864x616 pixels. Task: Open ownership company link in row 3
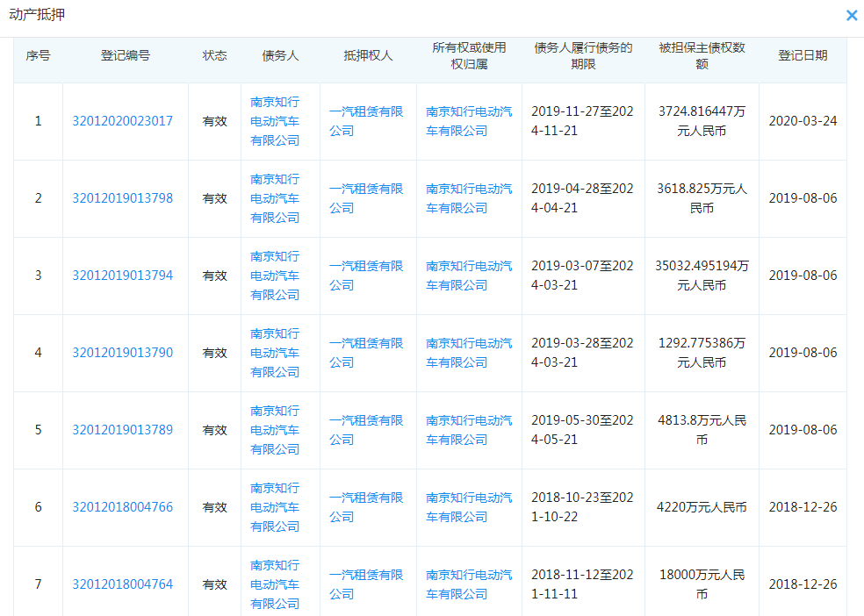(469, 276)
